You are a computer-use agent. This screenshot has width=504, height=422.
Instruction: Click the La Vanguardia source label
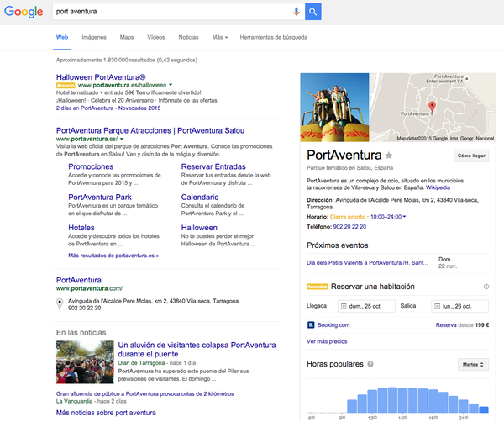[x=74, y=401]
